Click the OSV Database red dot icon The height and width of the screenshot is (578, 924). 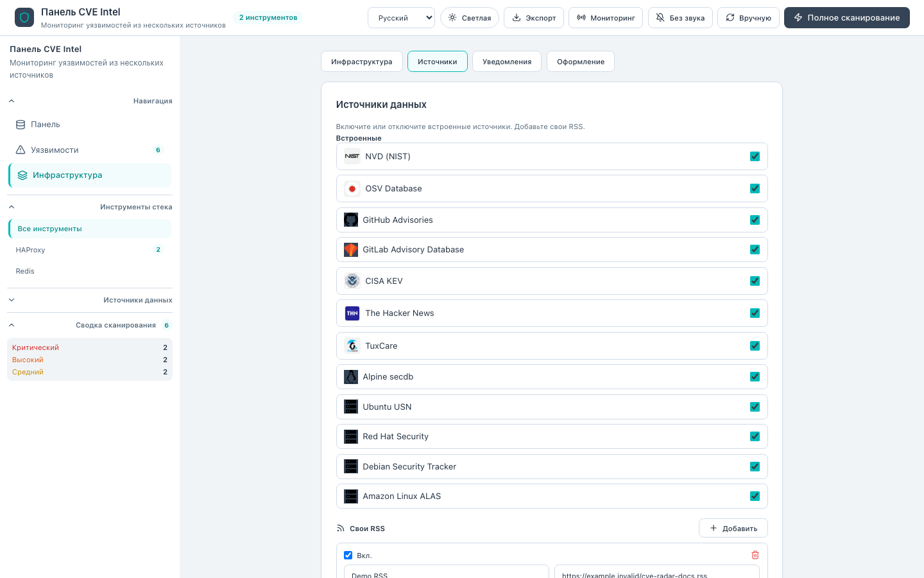coord(352,189)
